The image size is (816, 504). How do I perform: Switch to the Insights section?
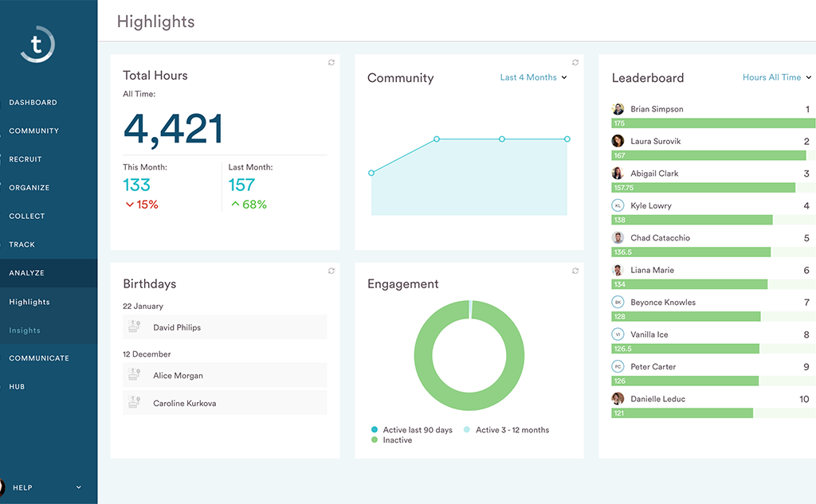point(24,330)
